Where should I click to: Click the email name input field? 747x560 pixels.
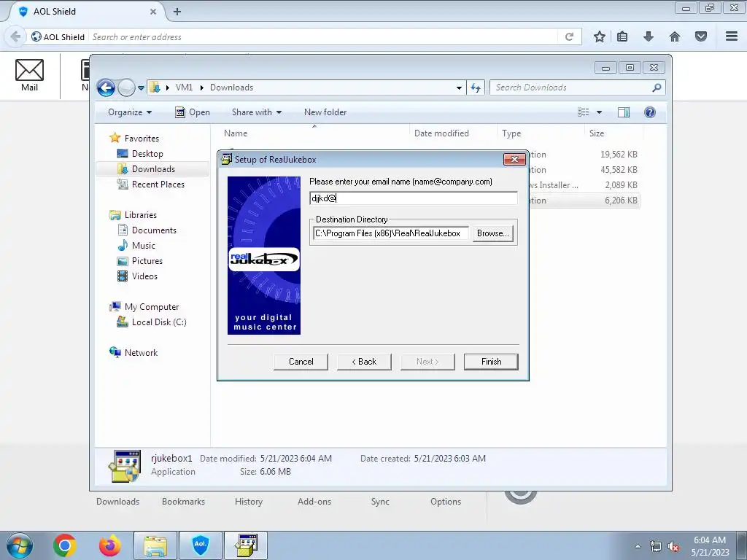[414, 198]
